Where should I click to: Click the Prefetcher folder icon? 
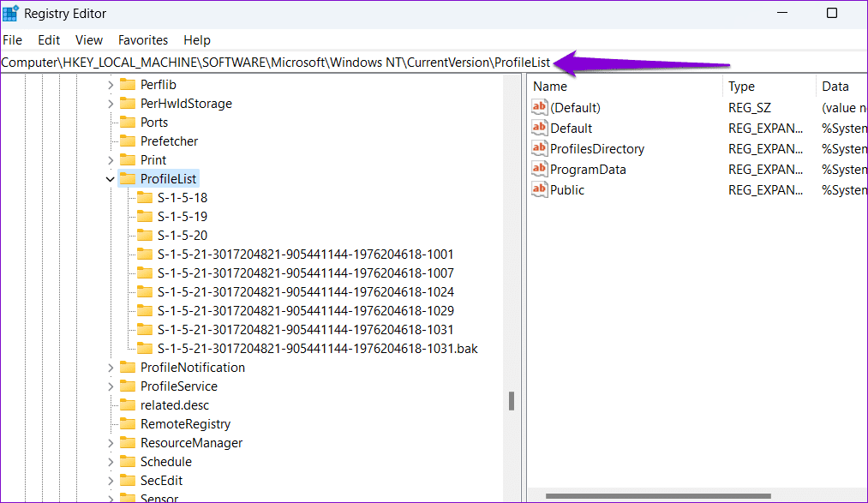pos(128,141)
